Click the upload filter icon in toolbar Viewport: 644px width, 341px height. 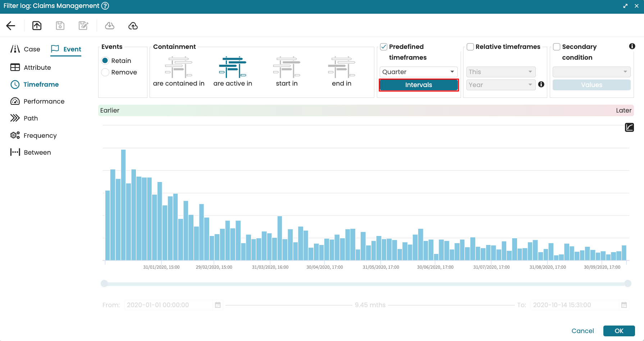pos(37,26)
